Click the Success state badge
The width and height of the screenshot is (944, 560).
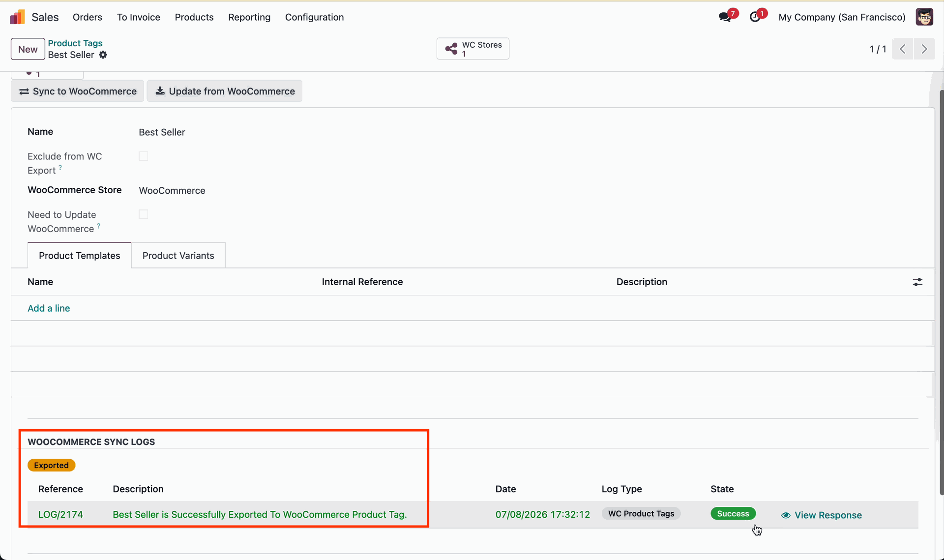click(x=733, y=514)
